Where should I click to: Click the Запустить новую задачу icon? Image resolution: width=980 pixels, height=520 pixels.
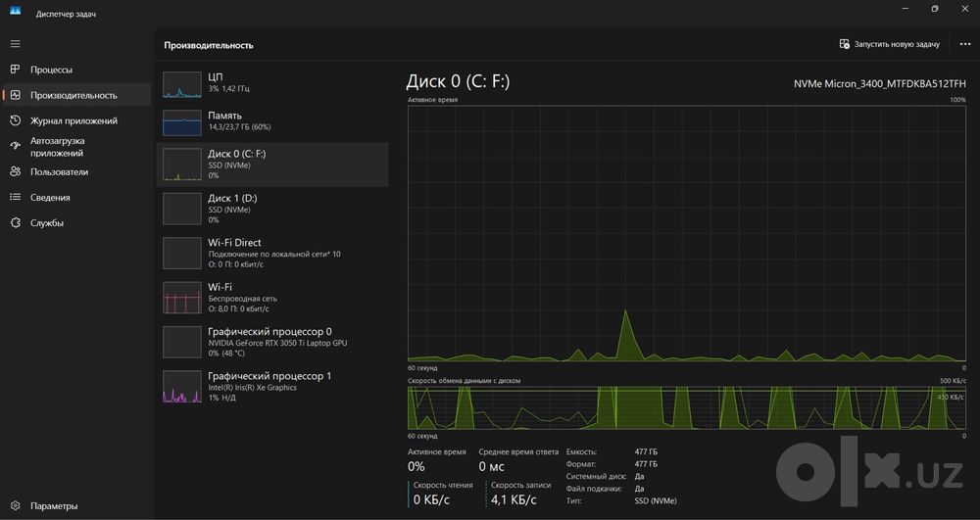click(845, 44)
